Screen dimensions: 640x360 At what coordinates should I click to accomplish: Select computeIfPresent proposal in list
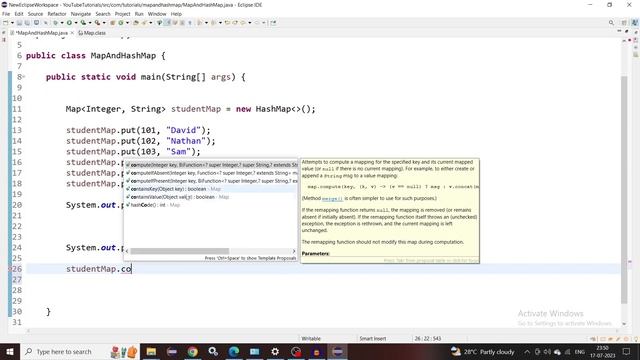pyautogui.click(x=211, y=181)
